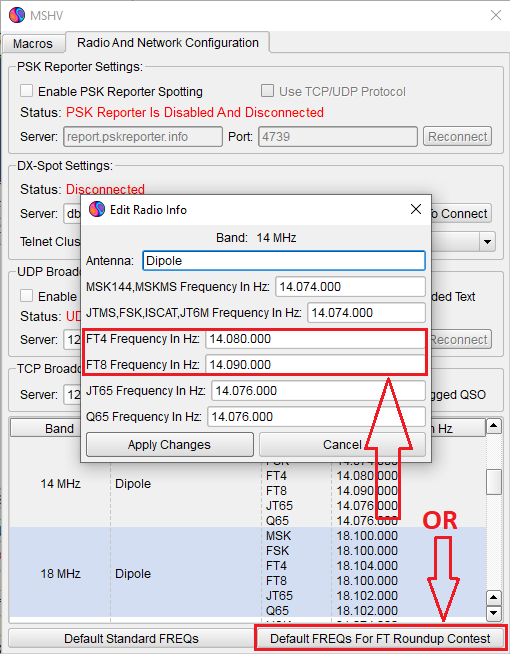Click the JT65 Frequency input field
The width and height of the screenshot is (510, 654).
(x=318, y=391)
